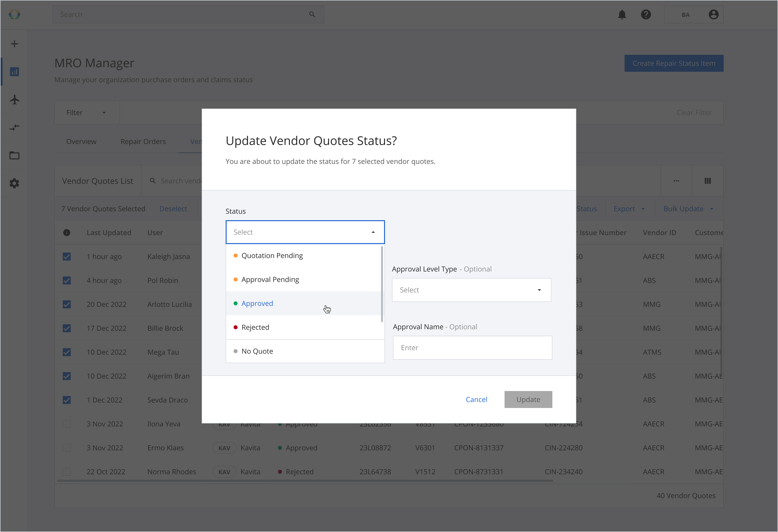Click the more options ellipsis icon
The image size is (778, 532).
[676, 181]
